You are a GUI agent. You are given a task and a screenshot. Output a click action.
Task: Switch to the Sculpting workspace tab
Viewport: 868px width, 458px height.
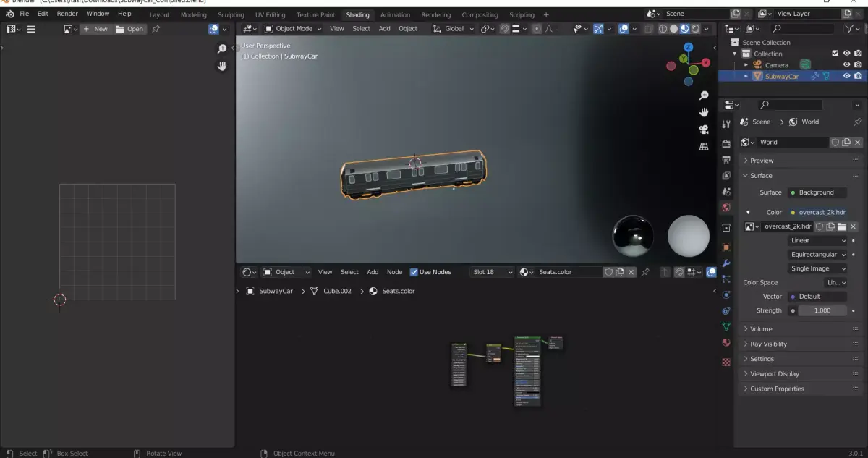click(231, 14)
